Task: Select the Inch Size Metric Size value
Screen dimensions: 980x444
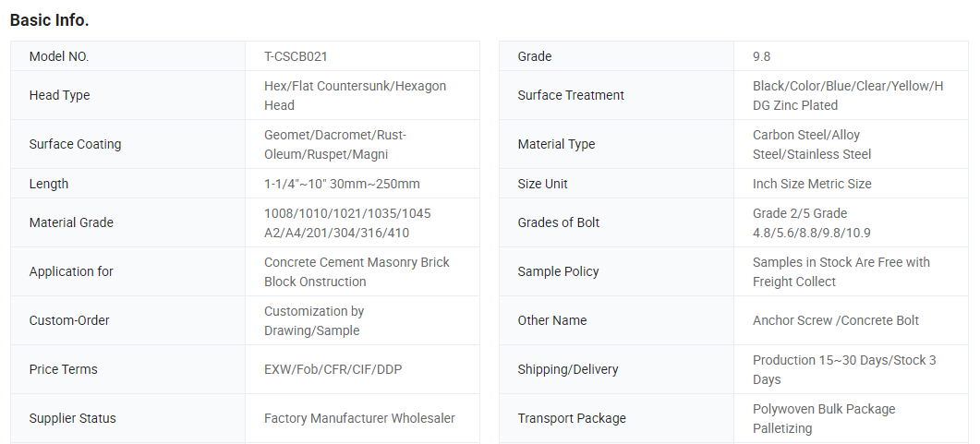Action: (x=812, y=184)
